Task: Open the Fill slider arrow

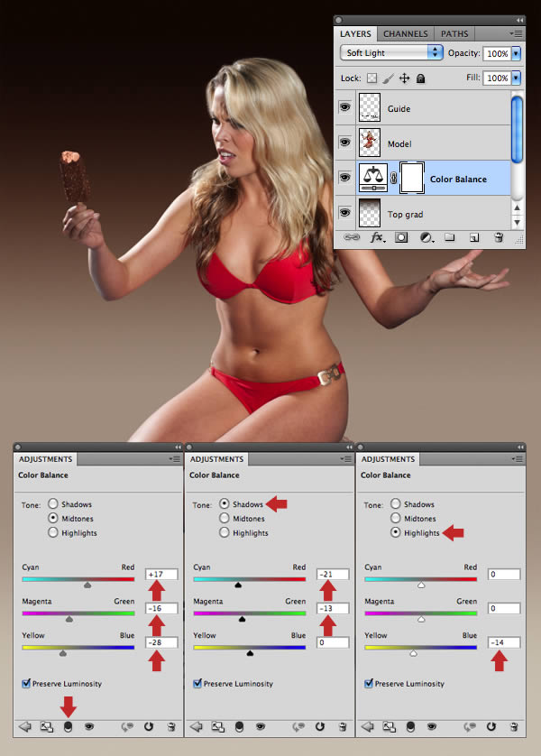Action: [x=516, y=78]
